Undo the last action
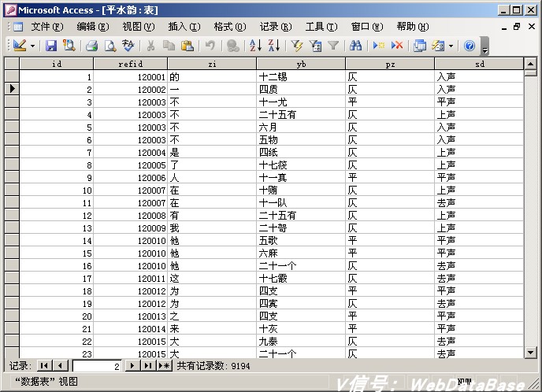The width and height of the screenshot is (542, 392). click(x=210, y=45)
